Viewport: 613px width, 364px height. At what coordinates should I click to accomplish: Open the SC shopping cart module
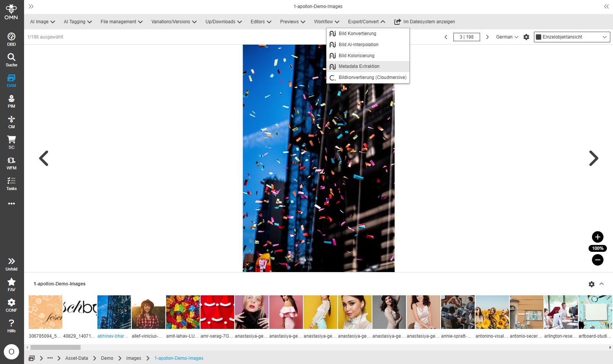[11, 142]
